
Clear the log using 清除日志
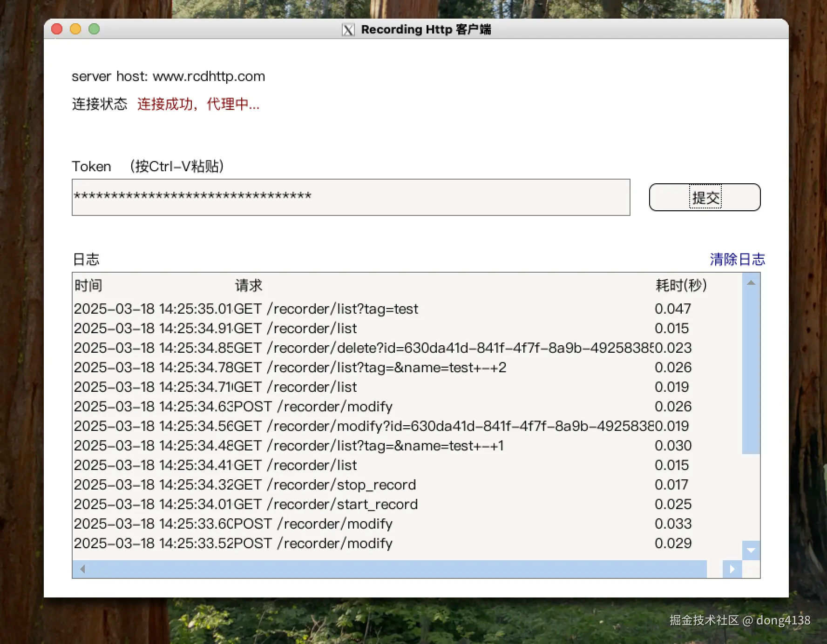point(737,259)
